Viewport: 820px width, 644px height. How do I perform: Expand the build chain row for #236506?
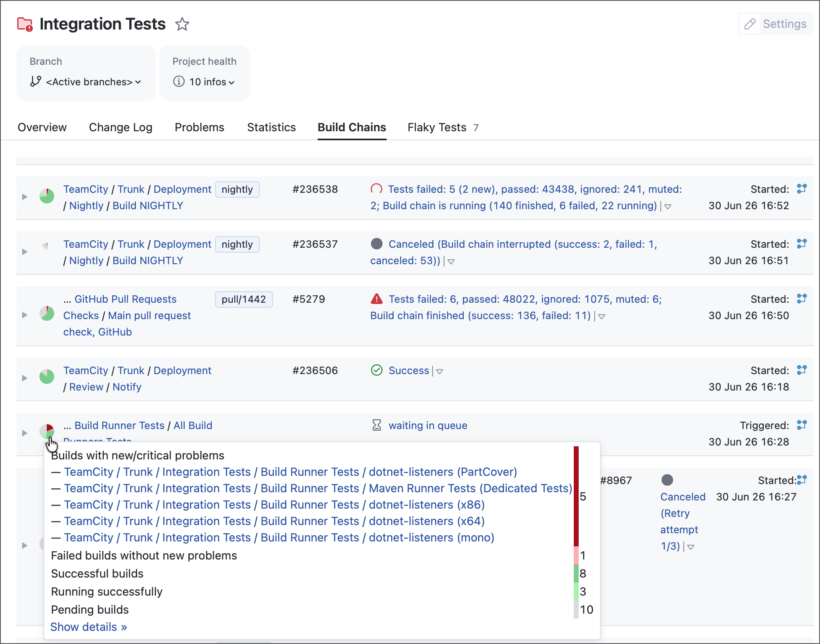click(x=25, y=378)
